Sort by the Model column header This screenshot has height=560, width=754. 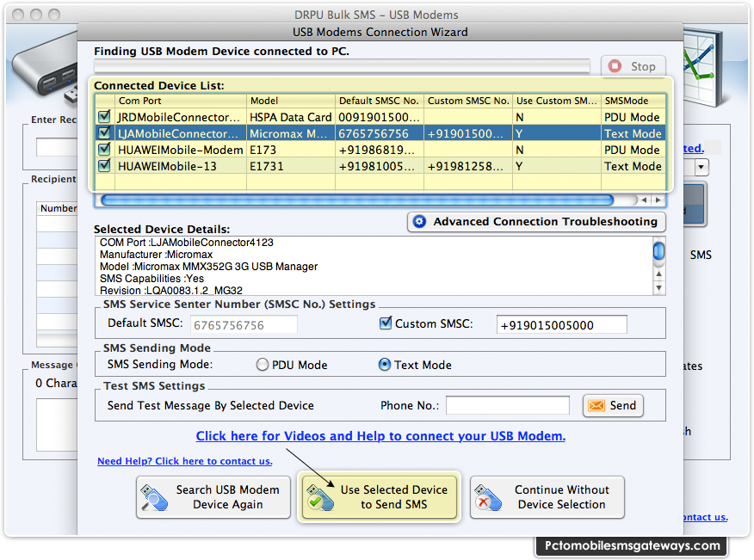[x=291, y=101]
